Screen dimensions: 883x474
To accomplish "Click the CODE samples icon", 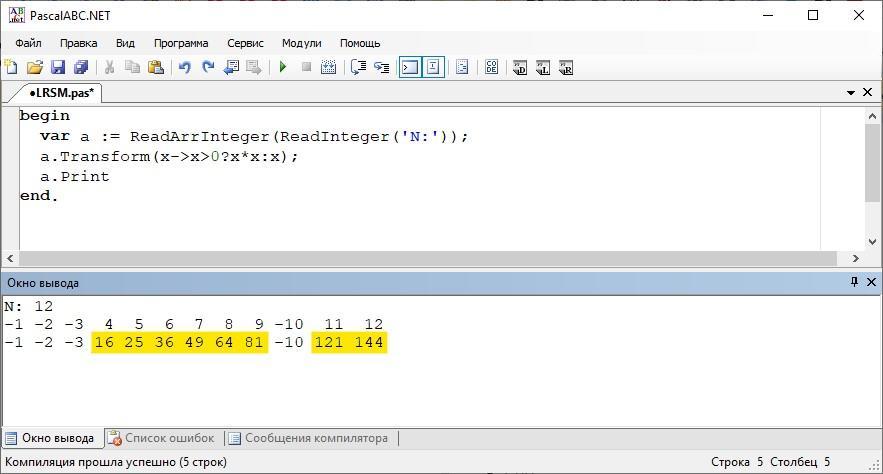I will click(491, 68).
